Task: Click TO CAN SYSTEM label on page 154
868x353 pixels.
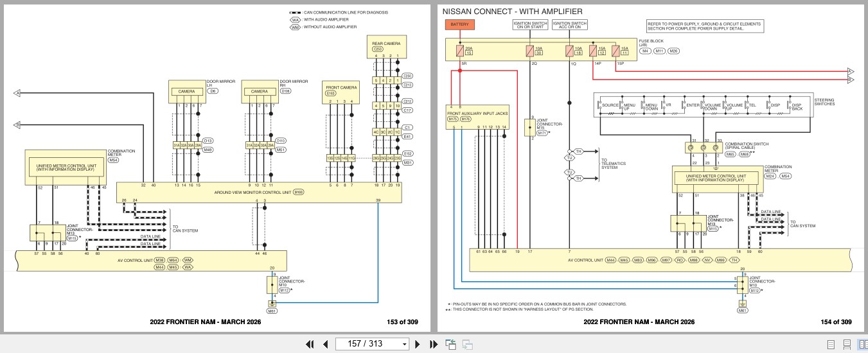Action: tap(802, 223)
